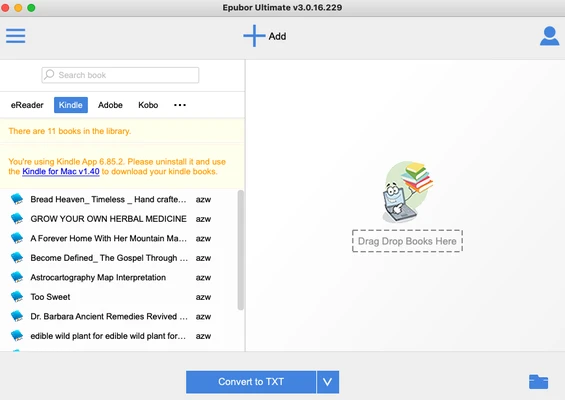Select the book 'A Forever Home With Her Mountain Ma...'

[x=108, y=238]
